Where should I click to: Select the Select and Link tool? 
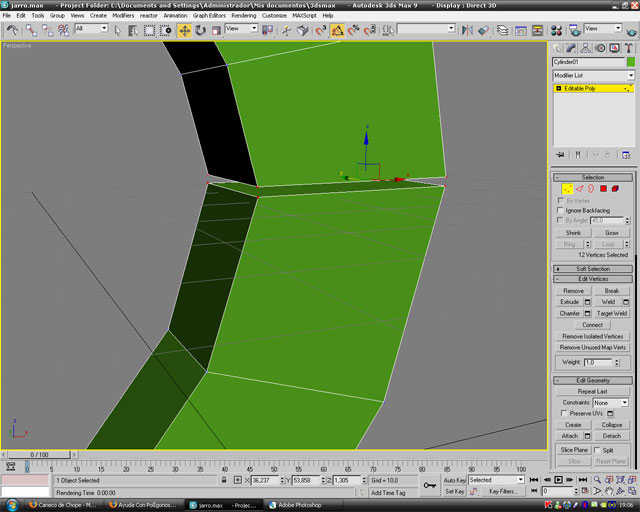31,30
